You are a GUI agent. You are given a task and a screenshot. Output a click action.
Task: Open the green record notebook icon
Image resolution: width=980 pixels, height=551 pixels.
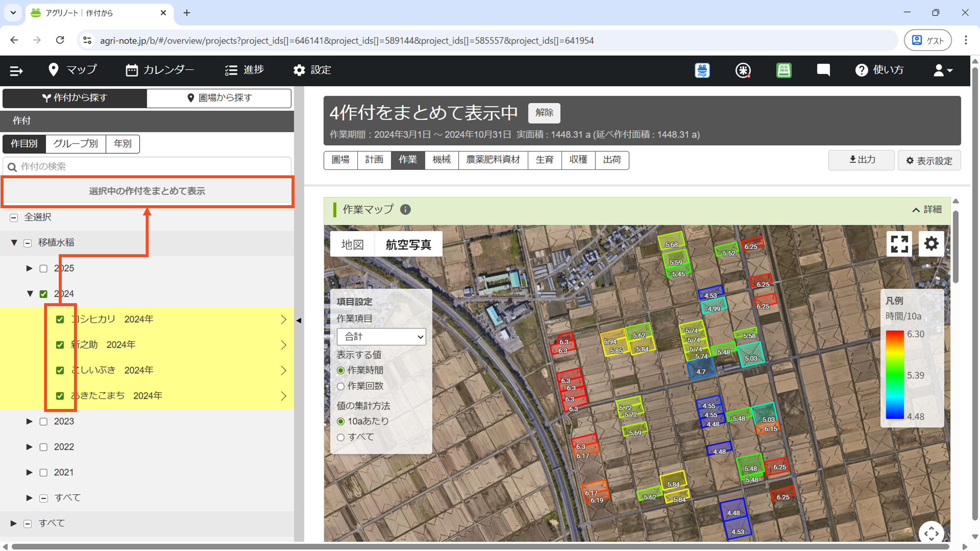click(784, 71)
